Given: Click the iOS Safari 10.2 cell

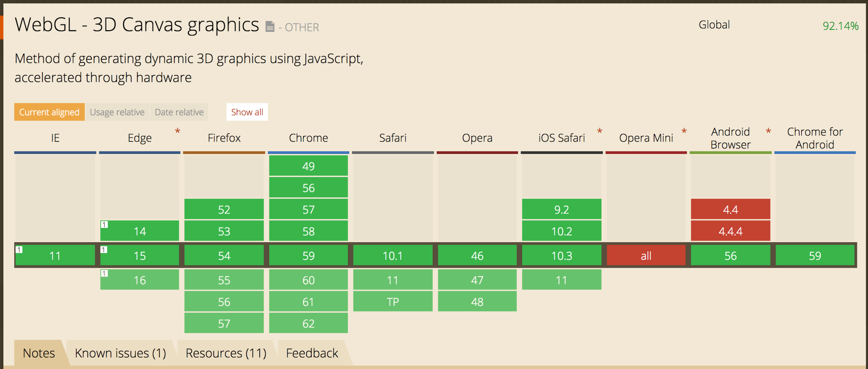Looking at the screenshot, I should pos(561,231).
